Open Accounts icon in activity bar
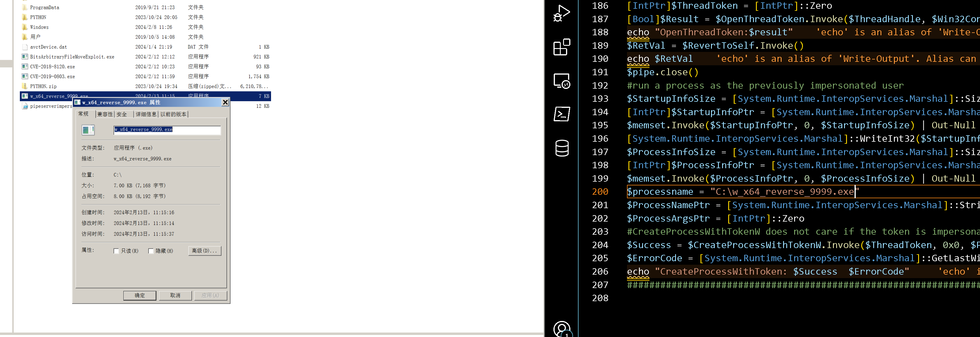980x337 pixels. coord(562,329)
